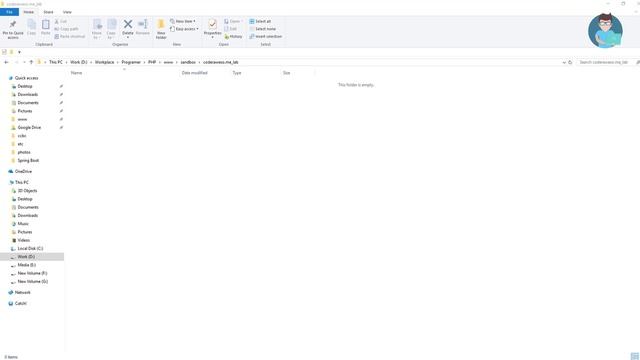Image resolution: width=640 pixels, height=360 pixels.
Task: Select Network in the navigation pane
Action: click(x=22, y=292)
